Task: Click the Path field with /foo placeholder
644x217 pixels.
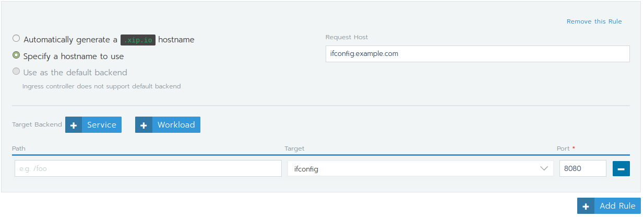Action: [148, 168]
